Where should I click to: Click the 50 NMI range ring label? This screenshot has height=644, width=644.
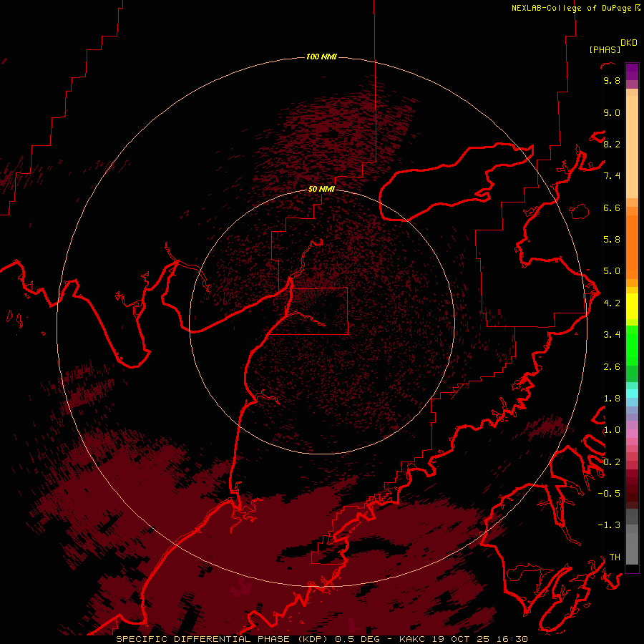[x=321, y=189]
